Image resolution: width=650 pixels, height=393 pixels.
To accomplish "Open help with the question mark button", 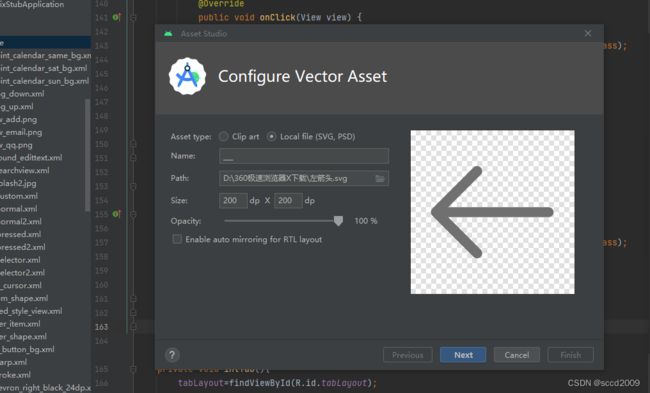I will (172, 355).
